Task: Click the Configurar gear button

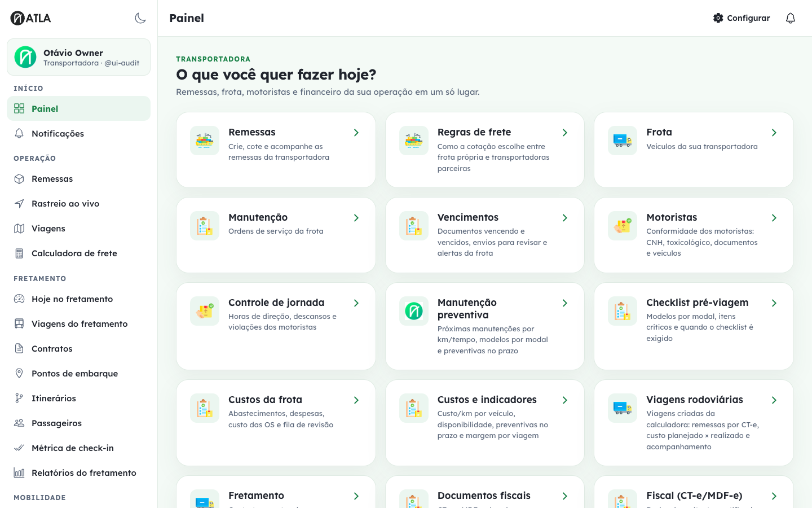Action: (742, 18)
